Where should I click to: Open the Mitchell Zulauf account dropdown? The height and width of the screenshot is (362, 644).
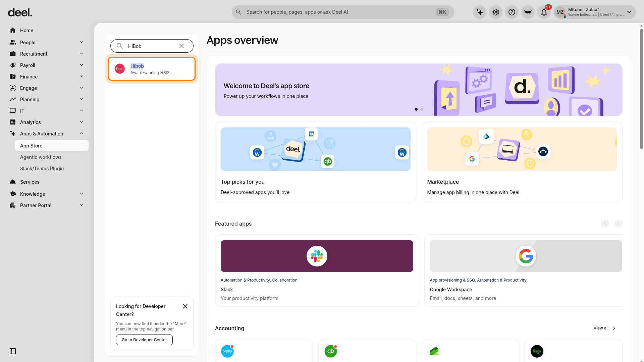594,12
